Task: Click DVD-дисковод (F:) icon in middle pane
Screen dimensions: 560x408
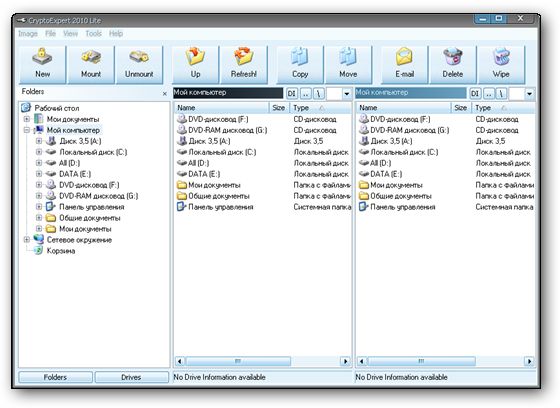Action: click(182, 119)
